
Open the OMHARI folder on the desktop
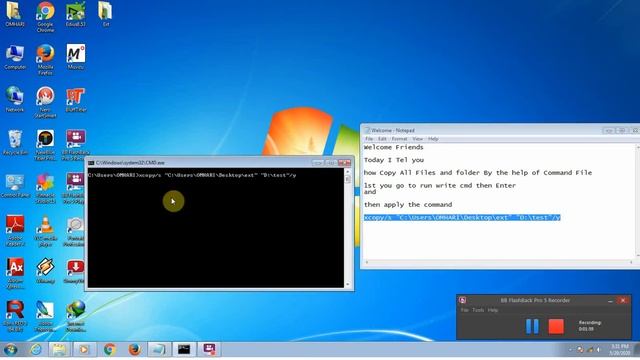coord(15,13)
